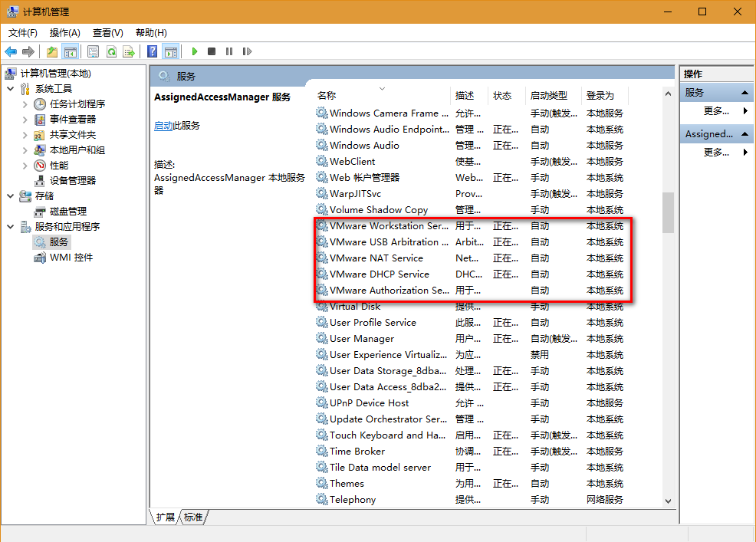Select 性能 in the tree

(59, 166)
